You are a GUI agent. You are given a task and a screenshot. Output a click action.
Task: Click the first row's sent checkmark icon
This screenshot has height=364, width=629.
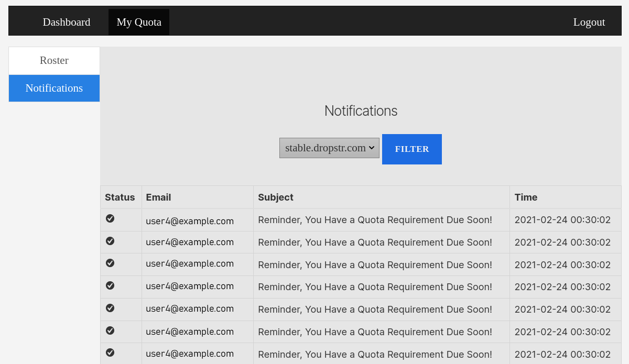[110, 218]
